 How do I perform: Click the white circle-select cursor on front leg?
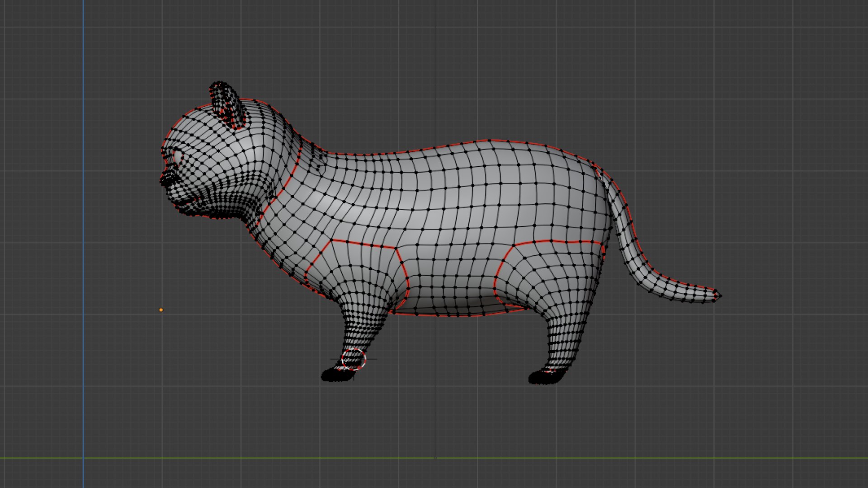[354, 359]
